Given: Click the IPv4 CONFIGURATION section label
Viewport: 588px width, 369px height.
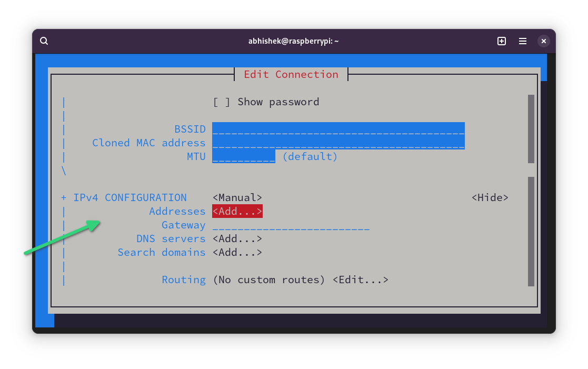Looking at the screenshot, I should (x=129, y=198).
